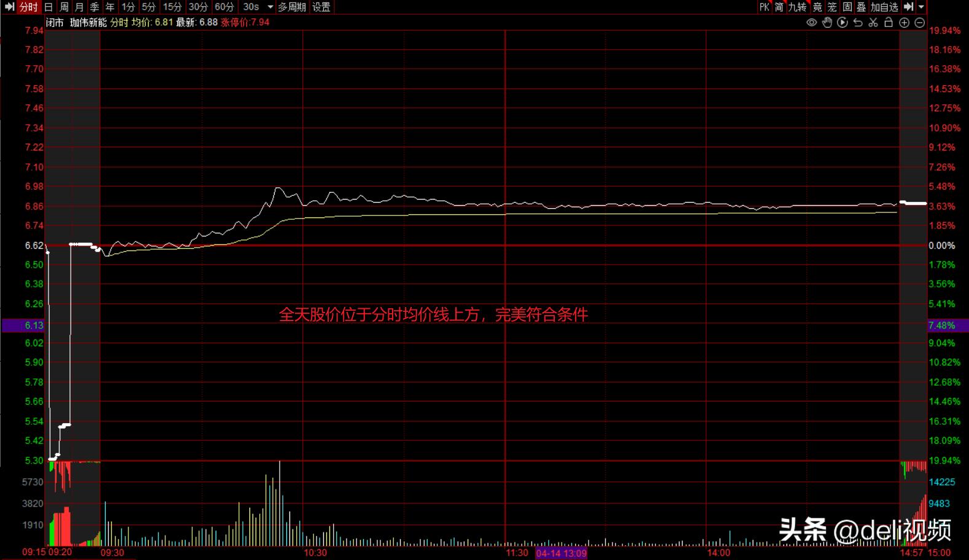Click the 0.00% baseline percent label

point(942,246)
